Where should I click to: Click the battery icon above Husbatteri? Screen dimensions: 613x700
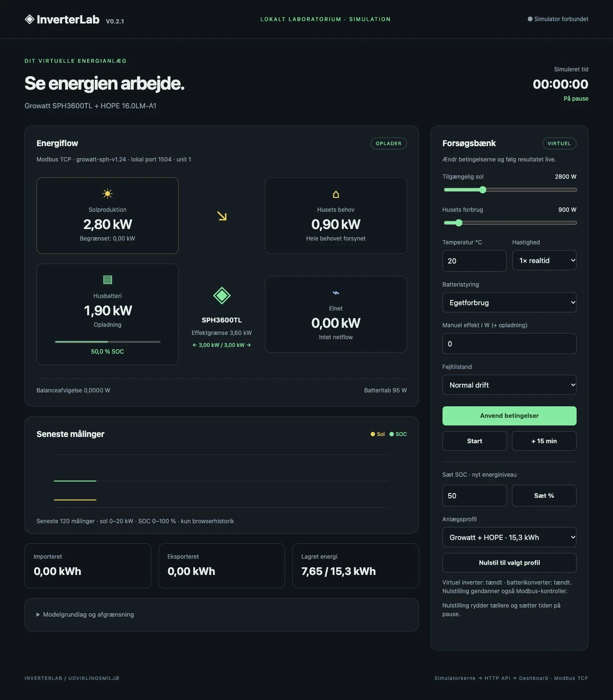click(x=107, y=279)
